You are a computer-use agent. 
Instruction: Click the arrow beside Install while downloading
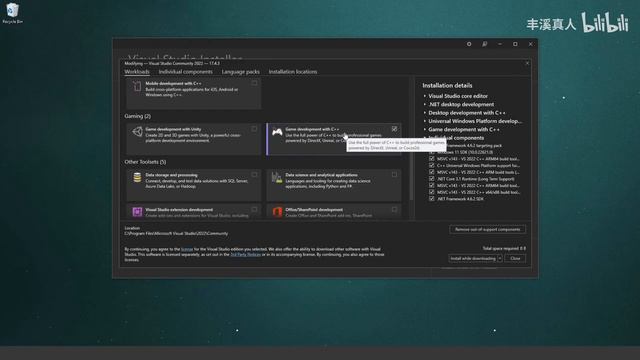click(500, 258)
